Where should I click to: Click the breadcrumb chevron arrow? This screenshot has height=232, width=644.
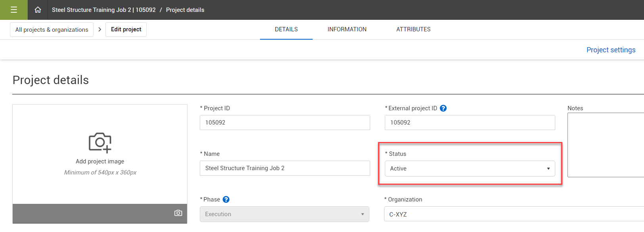99,29
